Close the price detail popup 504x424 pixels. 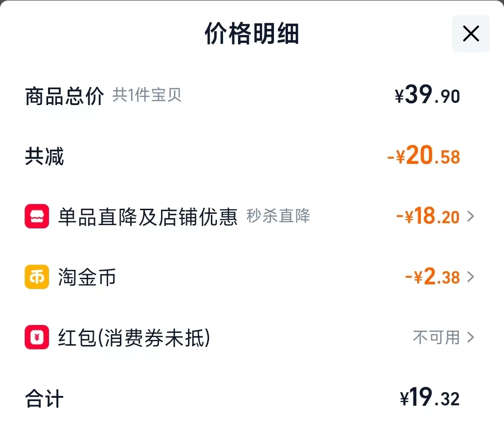pos(470,33)
